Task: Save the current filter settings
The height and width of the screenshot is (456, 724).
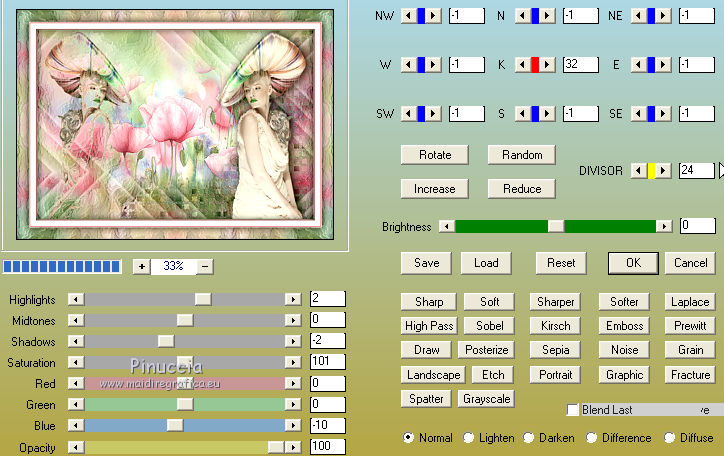Action: coord(426,263)
